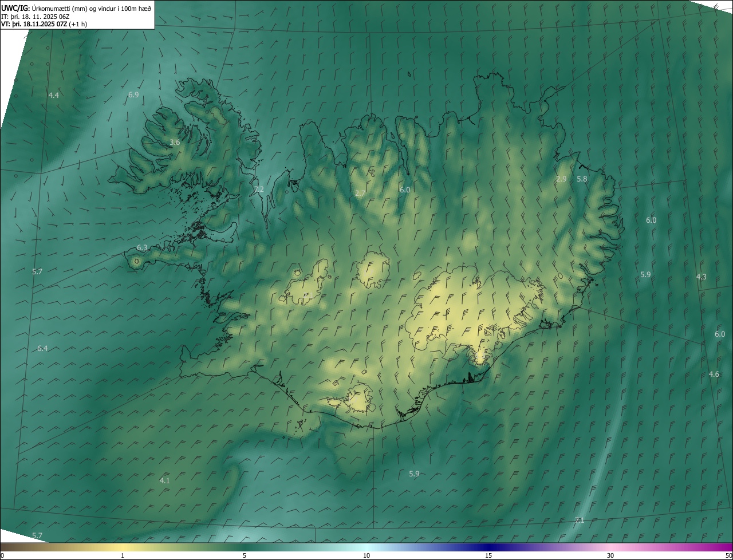Select the color scale label "30"

click(x=610, y=555)
